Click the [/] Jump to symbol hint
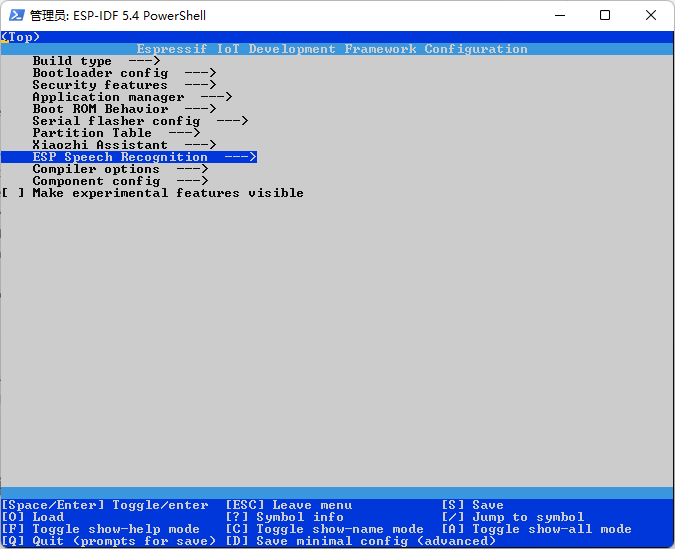The width and height of the screenshot is (675, 549). (513, 517)
